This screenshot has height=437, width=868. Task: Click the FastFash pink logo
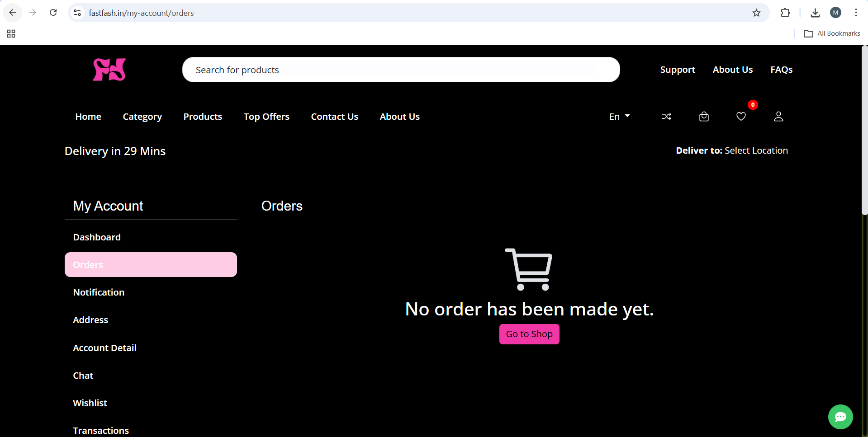tap(109, 70)
